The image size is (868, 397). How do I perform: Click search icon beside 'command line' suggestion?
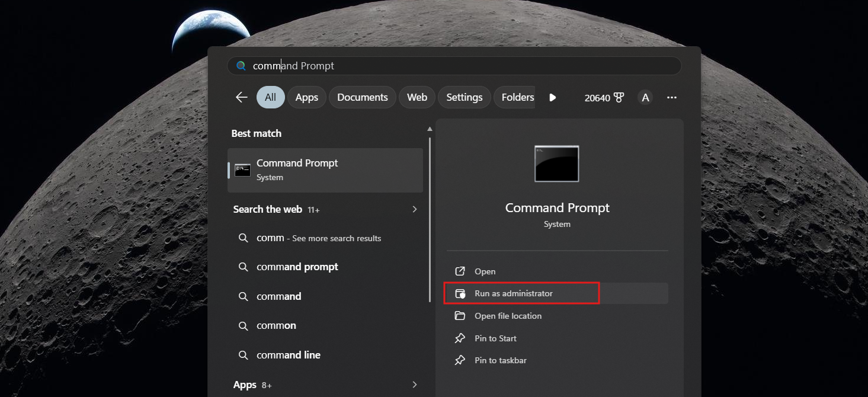[243, 355]
